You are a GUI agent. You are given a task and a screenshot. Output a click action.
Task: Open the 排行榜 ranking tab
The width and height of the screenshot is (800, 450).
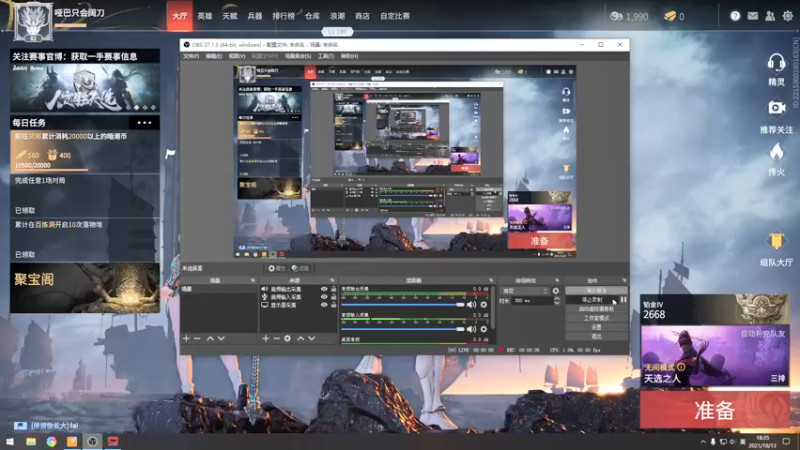click(283, 16)
